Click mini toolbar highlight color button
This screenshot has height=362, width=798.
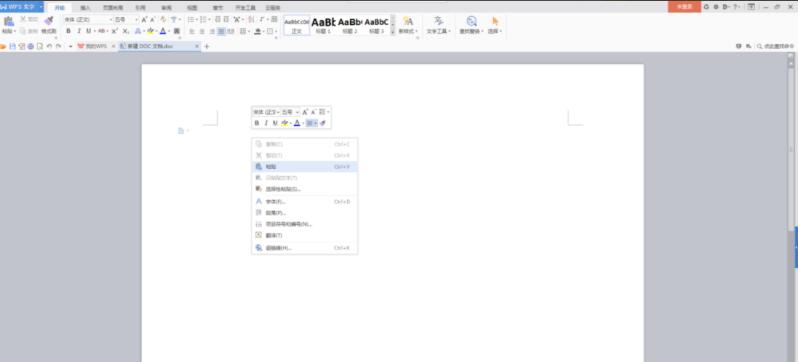pyautogui.click(x=285, y=123)
